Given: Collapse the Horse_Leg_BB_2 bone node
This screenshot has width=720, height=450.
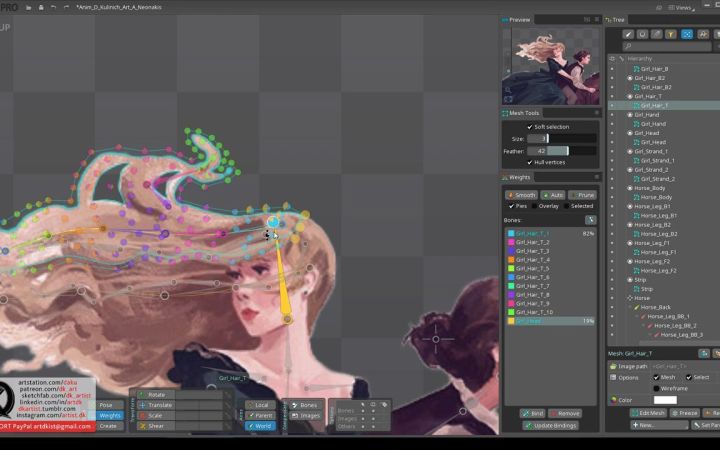Looking at the screenshot, I should (644, 326).
